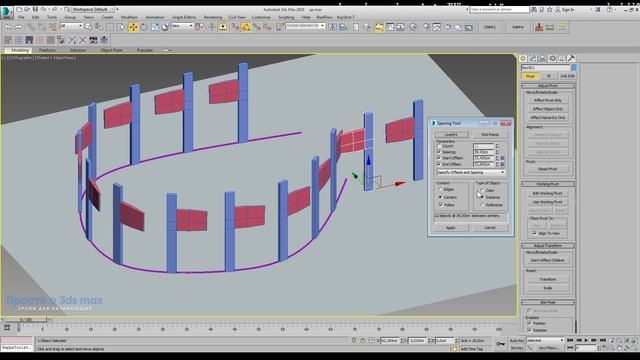This screenshot has height=360, width=640.
Task: Click the Select and Place icon
Action: [x=165, y=27]
